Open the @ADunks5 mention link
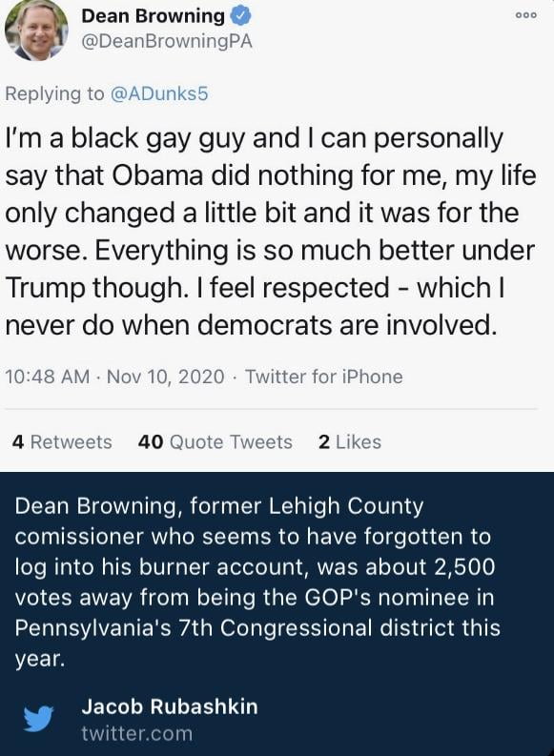The image size is (554, 756). pos(159,93)
